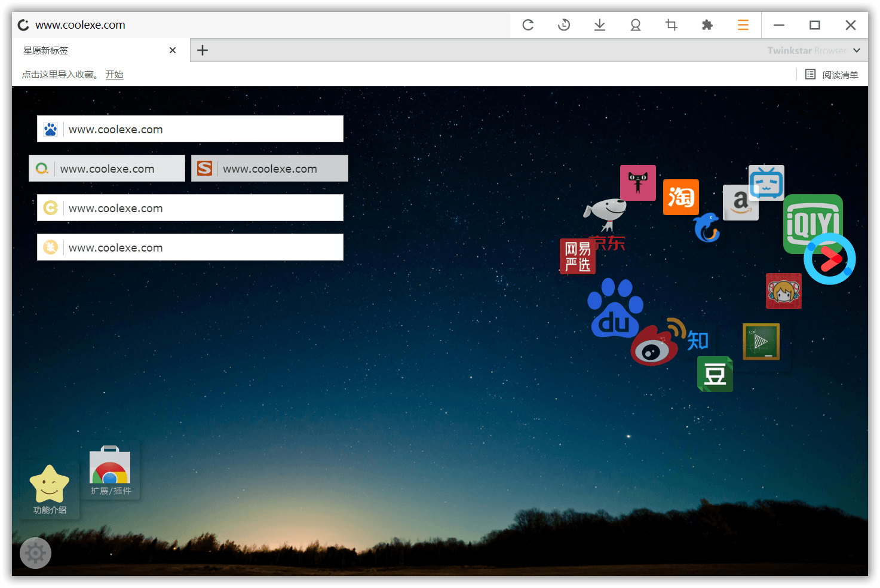View downloads in the toolbar
Screen dimensions: 880x588
click(600, 25)
